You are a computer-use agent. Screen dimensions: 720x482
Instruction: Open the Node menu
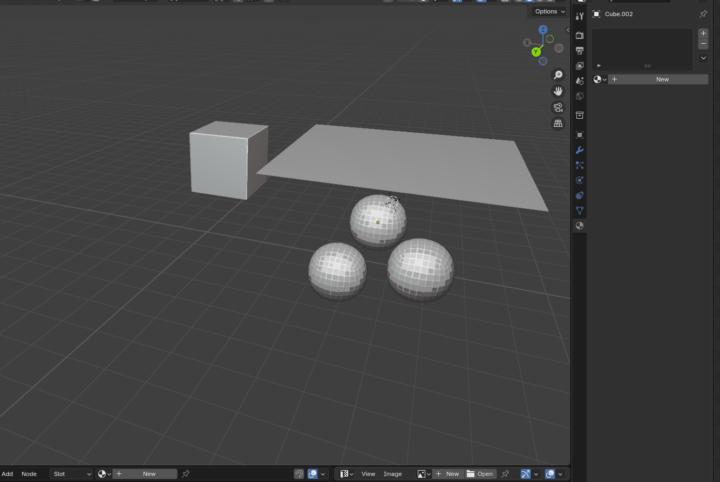tap(29, 474)
